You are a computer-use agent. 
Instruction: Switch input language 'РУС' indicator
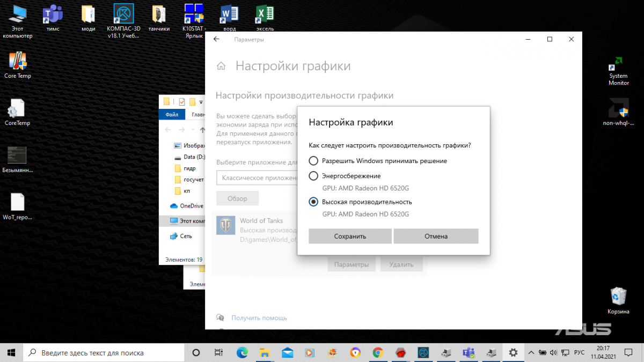(x=579, y=352)
